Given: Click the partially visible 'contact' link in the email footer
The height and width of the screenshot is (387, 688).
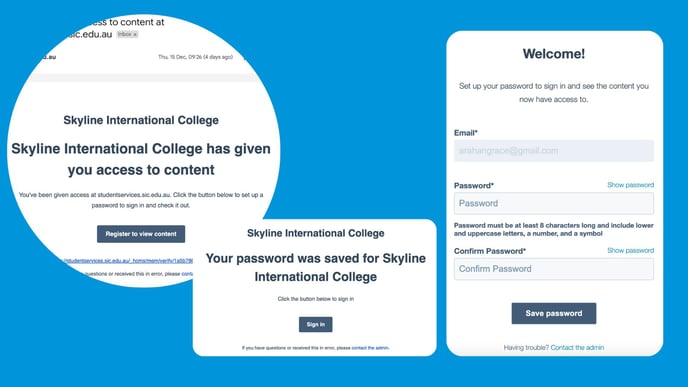Looking at the screenshot, I should coord(187,274).
